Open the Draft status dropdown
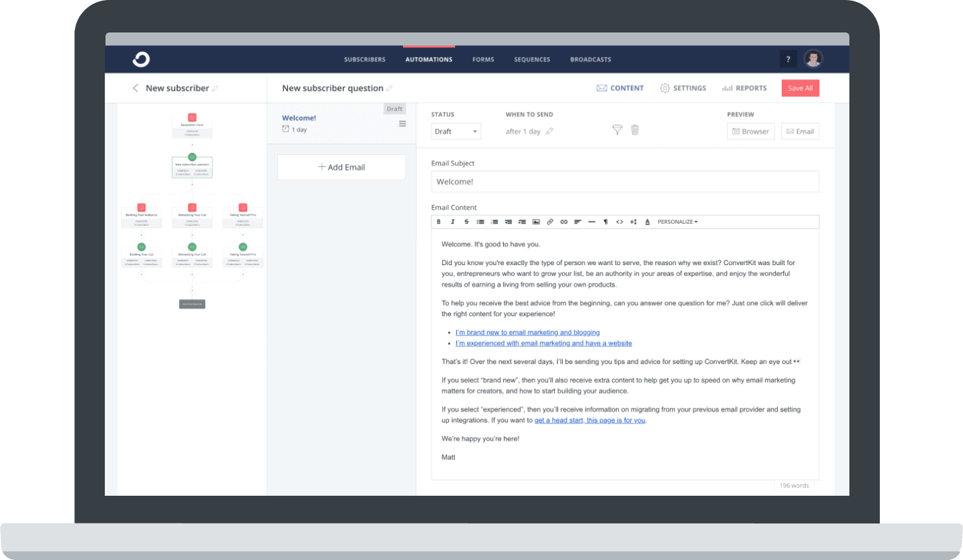963x560 pixels. [x=456, y=131]
